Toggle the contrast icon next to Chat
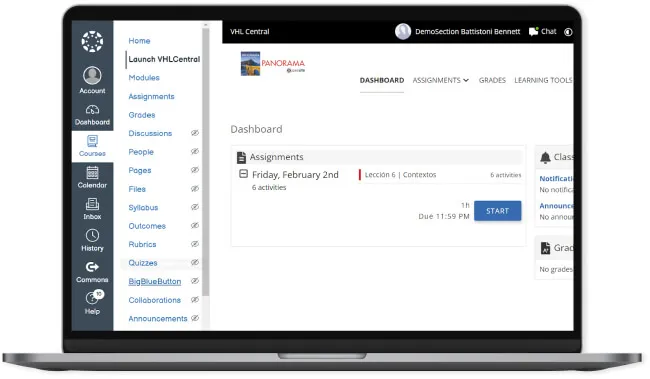 568,32
